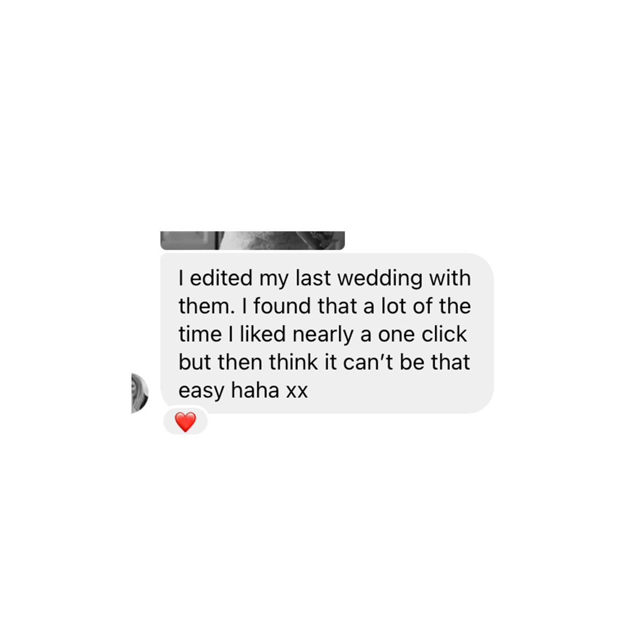Image resolution: width=644 pixels, height=644 pixels.
Task: Select the gray message bubble
Action: pos(327,333)
